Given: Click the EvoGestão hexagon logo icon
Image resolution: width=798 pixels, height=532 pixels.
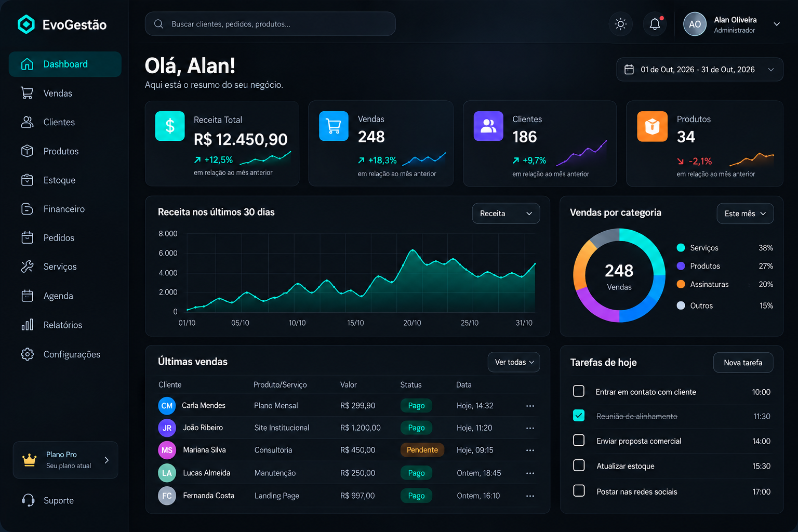Looking at the screenshot, I should 26,24.
